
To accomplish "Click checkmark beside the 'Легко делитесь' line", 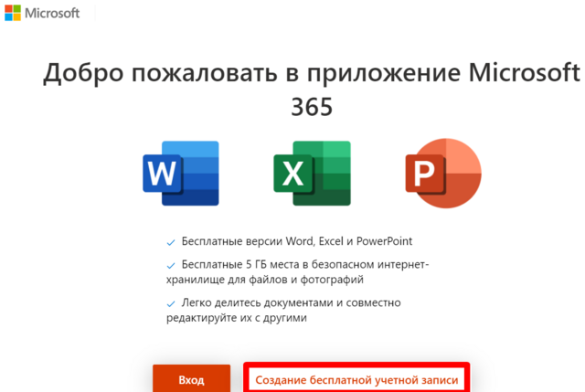I will (x=170, y=302).
